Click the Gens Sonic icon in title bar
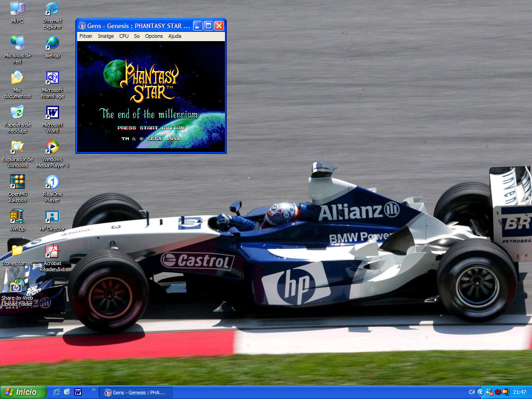The height and width of the screenshot is (399, 532). [x=82, y=26]
